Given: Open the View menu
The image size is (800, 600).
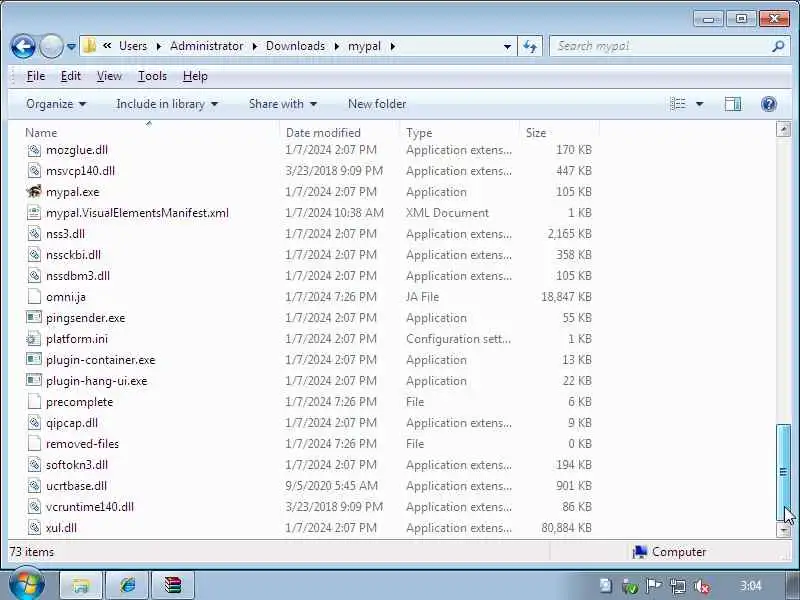Looking at the screenshot, I should pos(109,76).
